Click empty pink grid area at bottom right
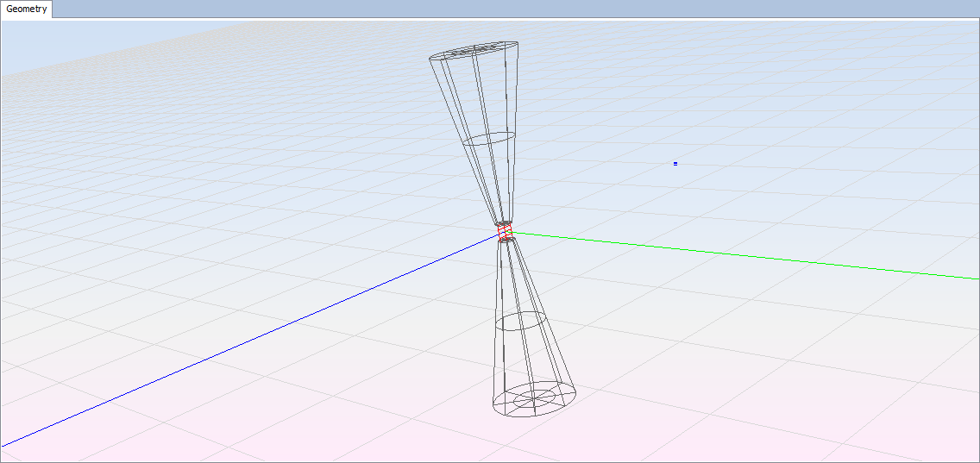The width and height of the screenshot is (980, 463). (x=820, y=414)
